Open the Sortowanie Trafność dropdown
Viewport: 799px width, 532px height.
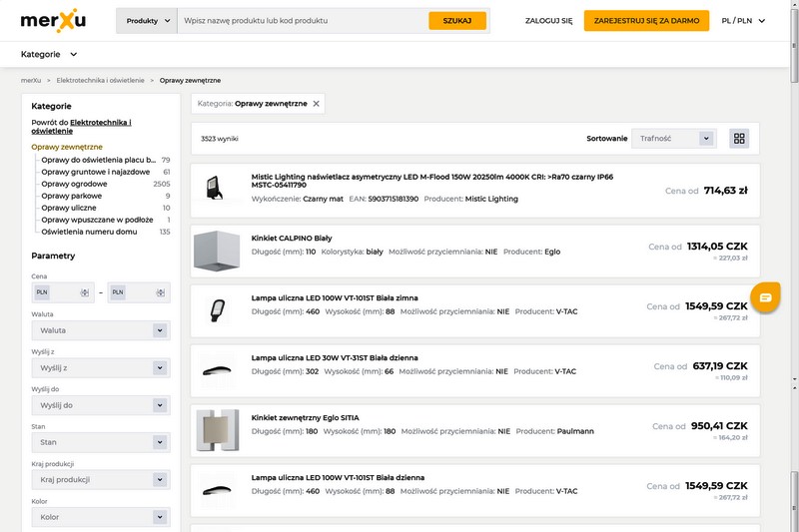pos(673,139)
